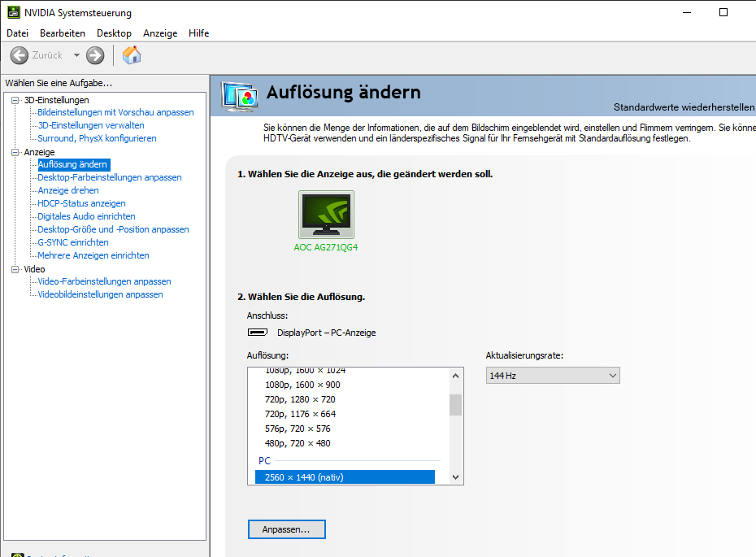Click the resolution list scrollbar thumb
This screenshot has width=756, height=557.
(x=455, y=405)
